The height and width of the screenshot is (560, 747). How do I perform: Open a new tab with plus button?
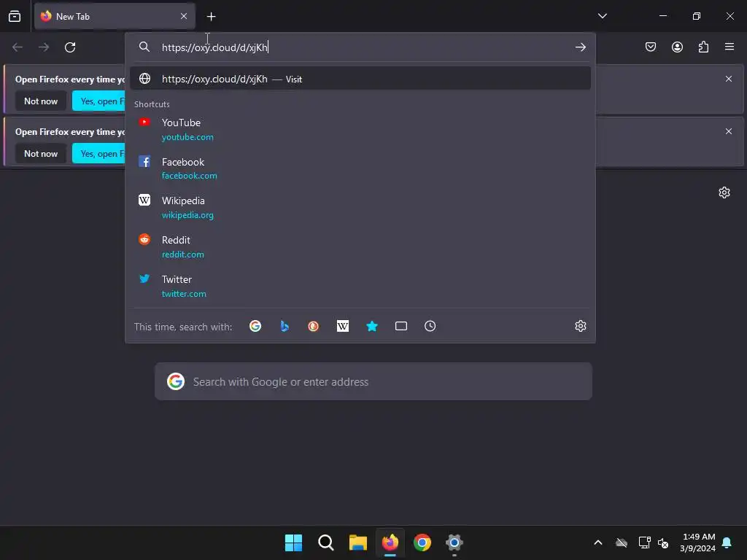pyautogui.click(x=211, y=17)
